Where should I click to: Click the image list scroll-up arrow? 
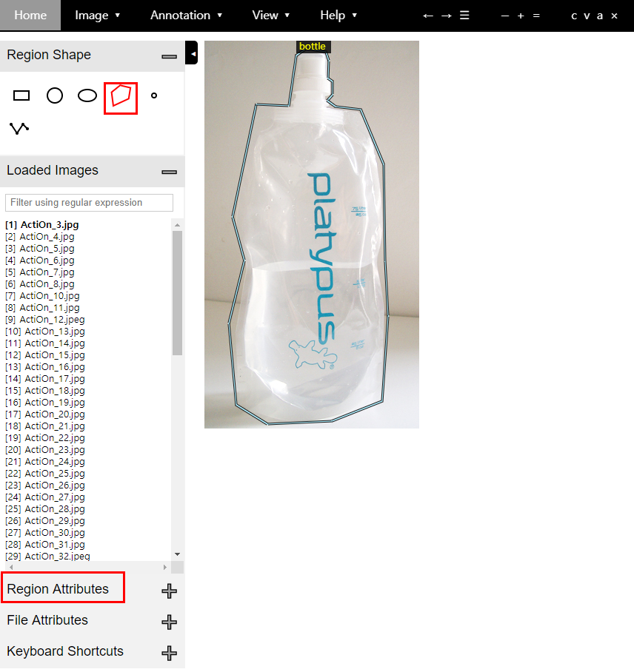point(177,224)
